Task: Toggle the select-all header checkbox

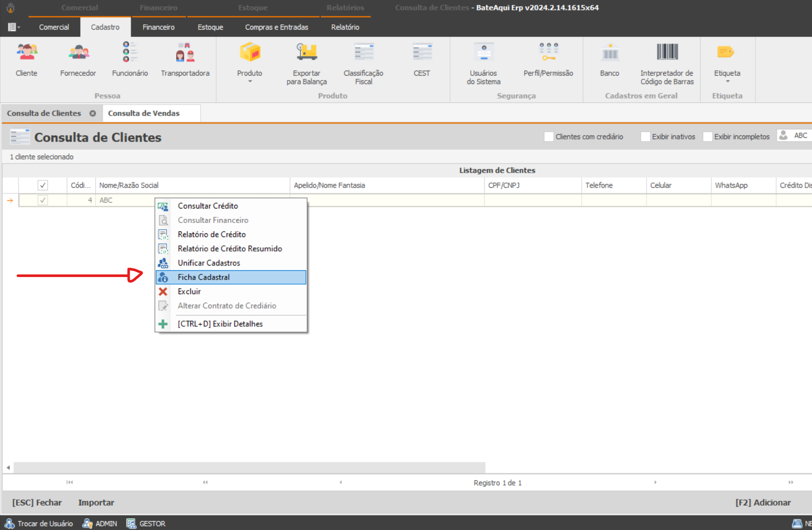Action: 43,185
